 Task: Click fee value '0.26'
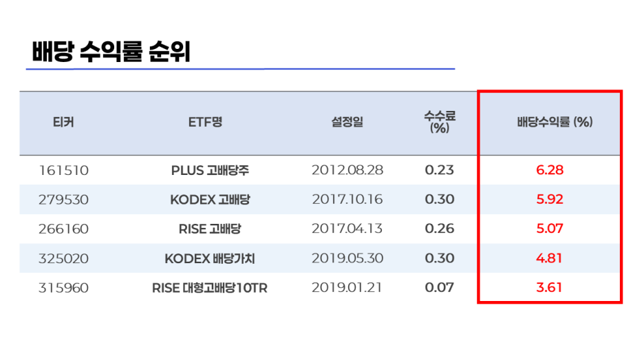coord(440,229)
